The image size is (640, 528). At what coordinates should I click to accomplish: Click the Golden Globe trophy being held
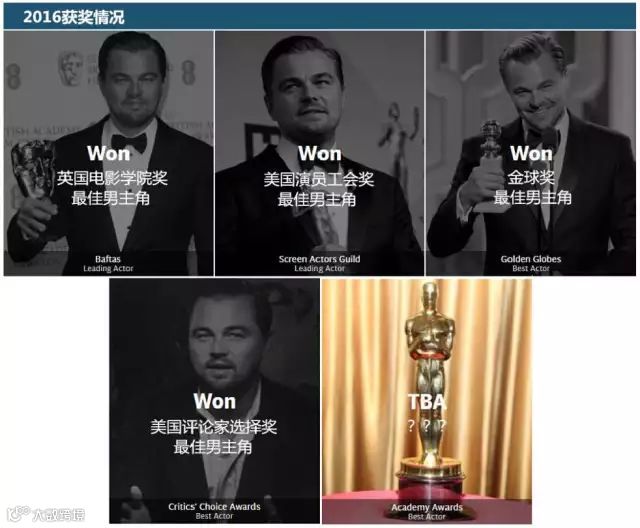[490, 165]
